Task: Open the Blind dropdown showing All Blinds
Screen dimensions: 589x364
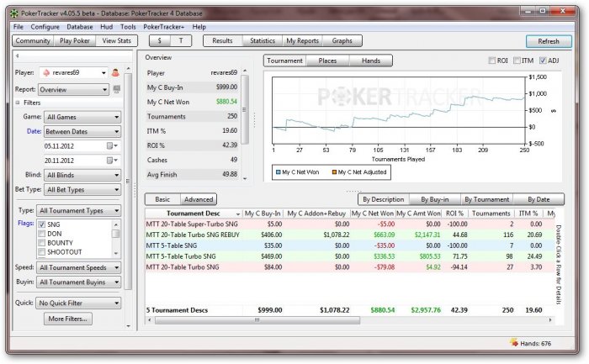Action: (x=82, y=175)
